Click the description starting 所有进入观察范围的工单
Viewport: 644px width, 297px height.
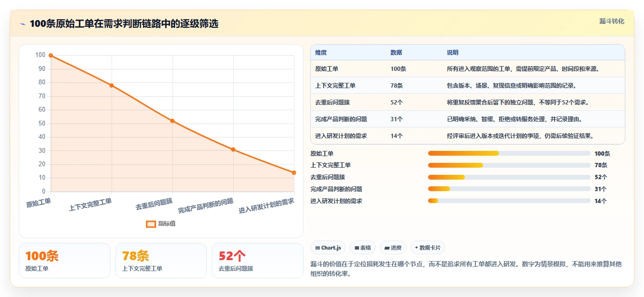coord(523,69)
